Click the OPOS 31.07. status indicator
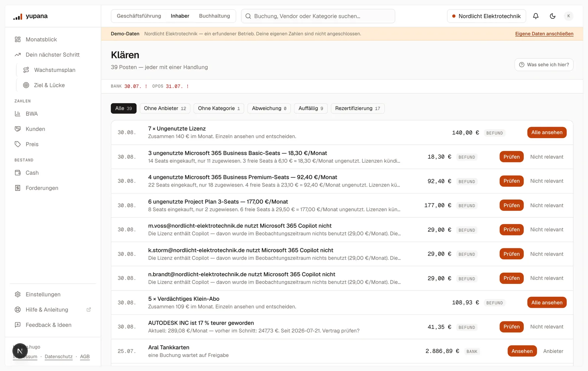588x371 pixels. tap(171, 86)
